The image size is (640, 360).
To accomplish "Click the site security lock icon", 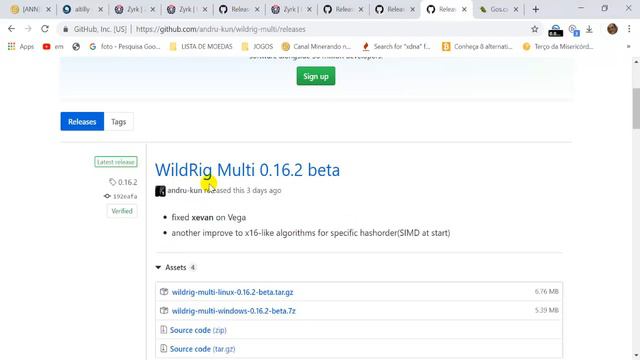I will (x=65, y=29).
